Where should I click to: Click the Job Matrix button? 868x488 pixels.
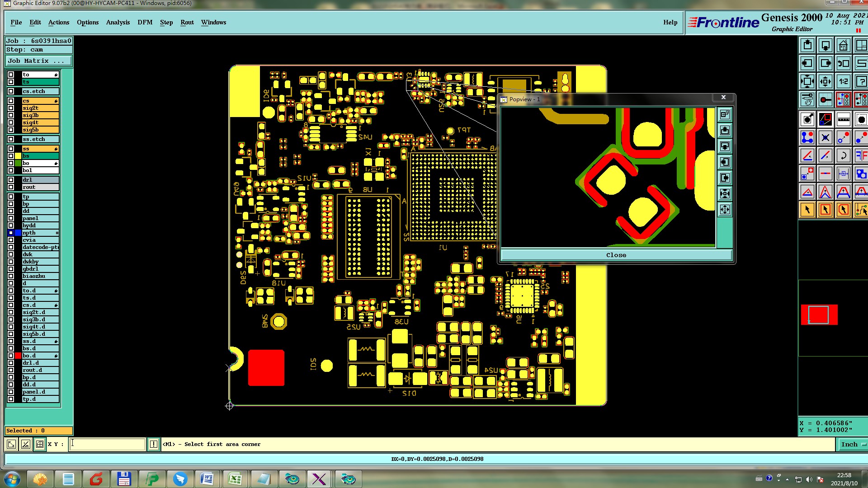coord(38,61)
